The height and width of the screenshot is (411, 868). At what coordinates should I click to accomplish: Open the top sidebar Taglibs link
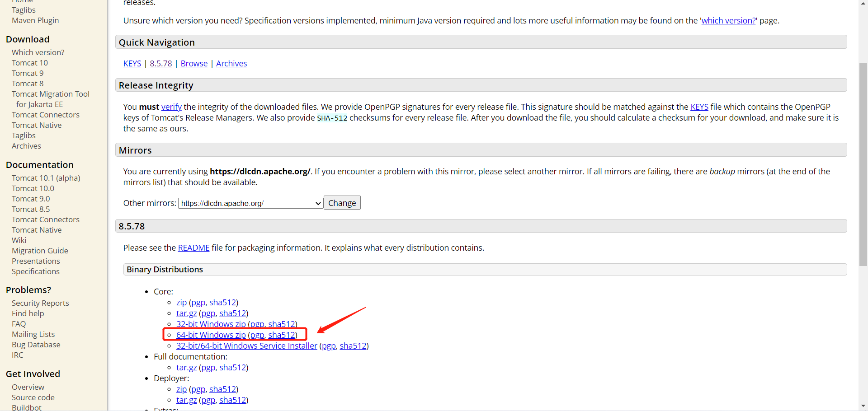(24, 10)
